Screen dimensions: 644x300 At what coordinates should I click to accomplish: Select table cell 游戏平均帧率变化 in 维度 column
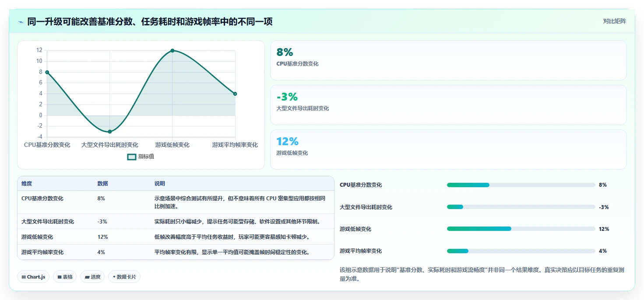[x=42, y=252]
